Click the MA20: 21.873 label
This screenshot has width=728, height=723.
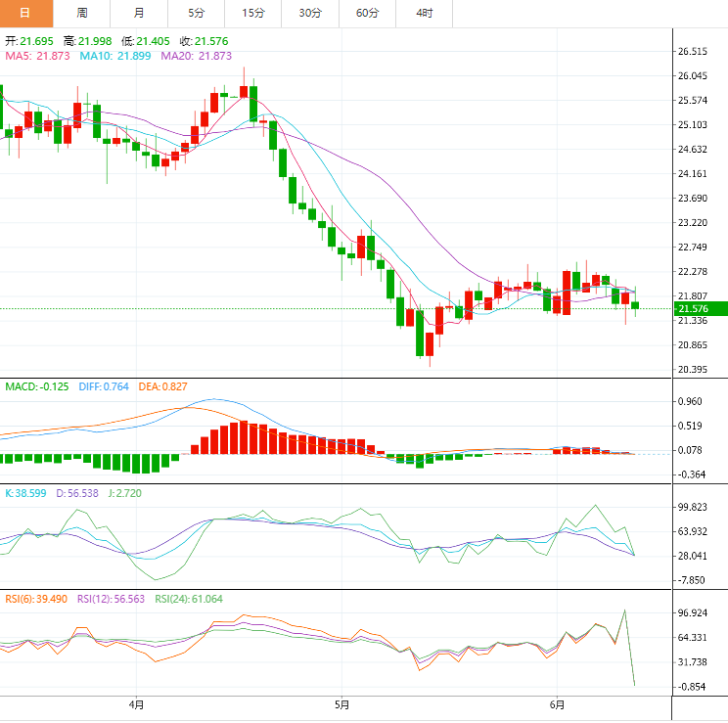(196, 56)
